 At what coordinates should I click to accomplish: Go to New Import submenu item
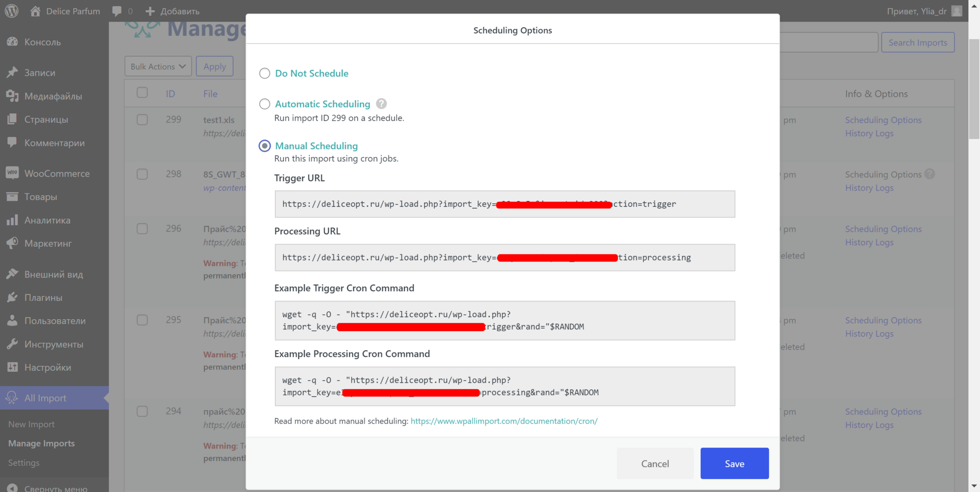click(x=31, y=424)
